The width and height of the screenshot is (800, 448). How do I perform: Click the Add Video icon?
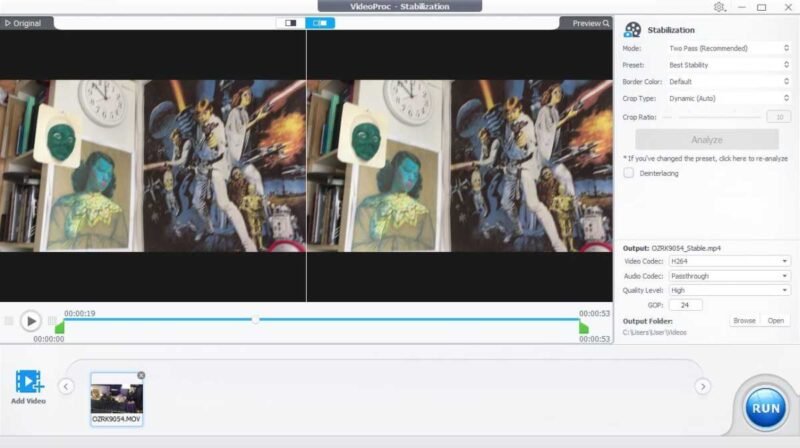(x=29, y=382)
